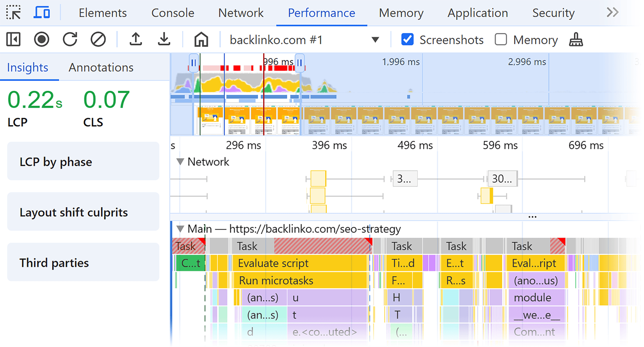Clear the recording with the clear icon
This screenshot has width=644, height=347.
pos(98,40)
